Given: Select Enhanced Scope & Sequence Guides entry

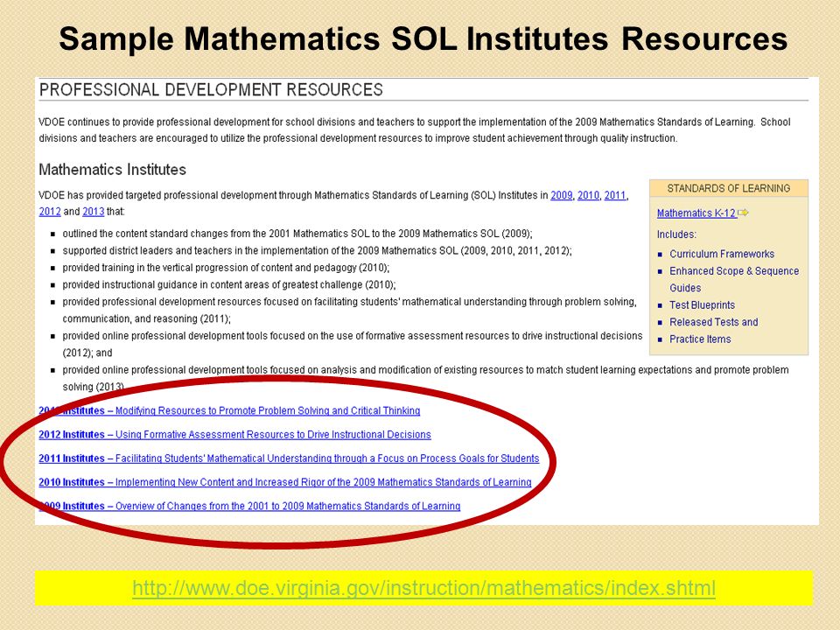Looking at the screenshot, I should [734, 280].
